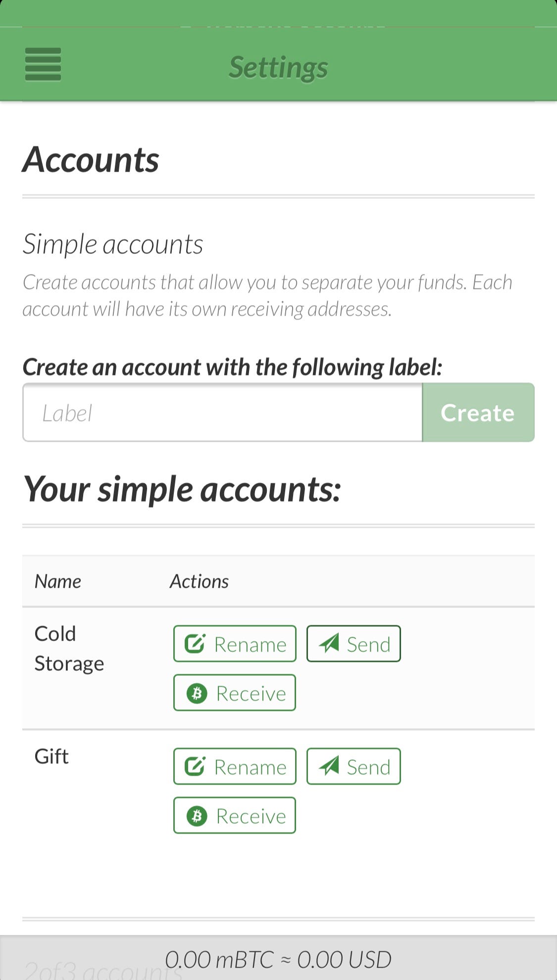Click pencil icon in Cold Storage Rename
The width and height of the screenshot is (557, 980).
[x=195, y=644]
